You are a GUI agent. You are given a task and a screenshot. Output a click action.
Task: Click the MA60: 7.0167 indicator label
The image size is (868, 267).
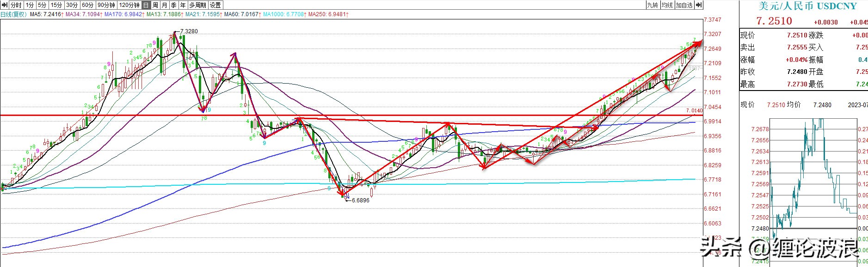(x=243, y=14)
